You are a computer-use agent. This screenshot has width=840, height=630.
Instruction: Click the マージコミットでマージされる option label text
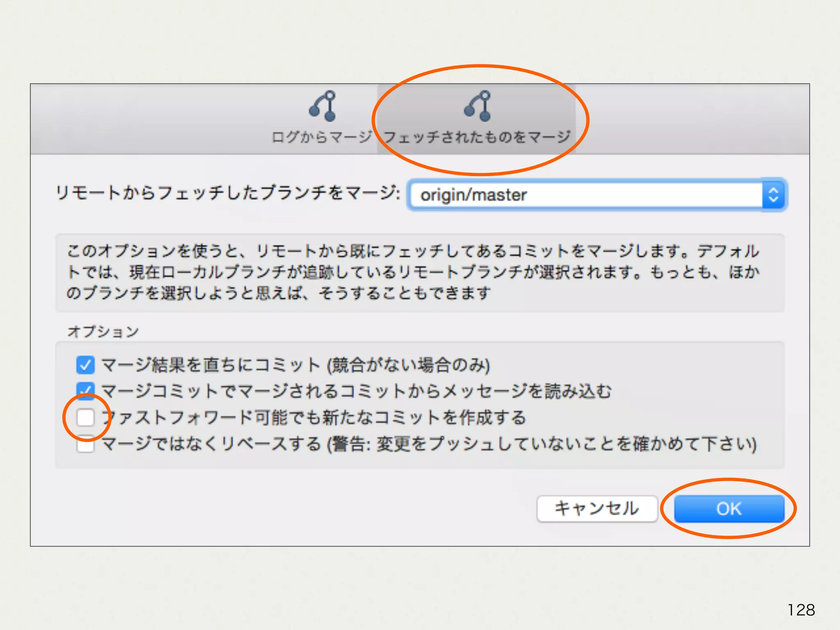pyautogui.click(x=356, y=391)
